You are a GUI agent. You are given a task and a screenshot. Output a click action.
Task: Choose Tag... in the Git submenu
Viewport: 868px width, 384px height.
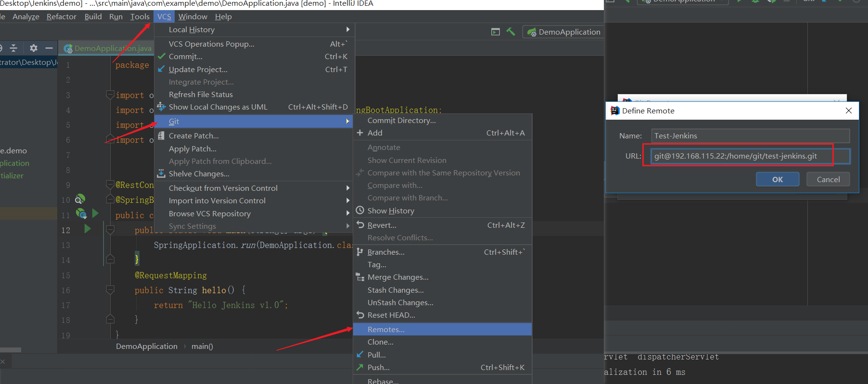443,265
